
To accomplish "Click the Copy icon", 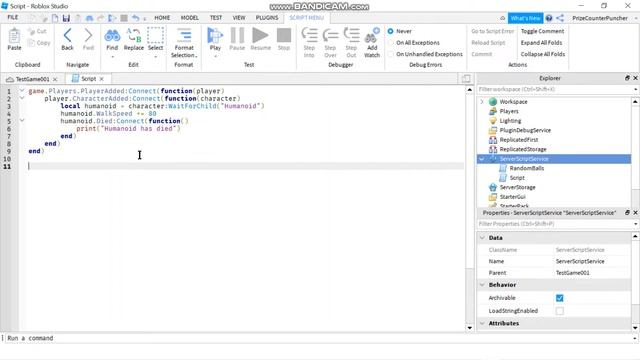I will point(31,42).
